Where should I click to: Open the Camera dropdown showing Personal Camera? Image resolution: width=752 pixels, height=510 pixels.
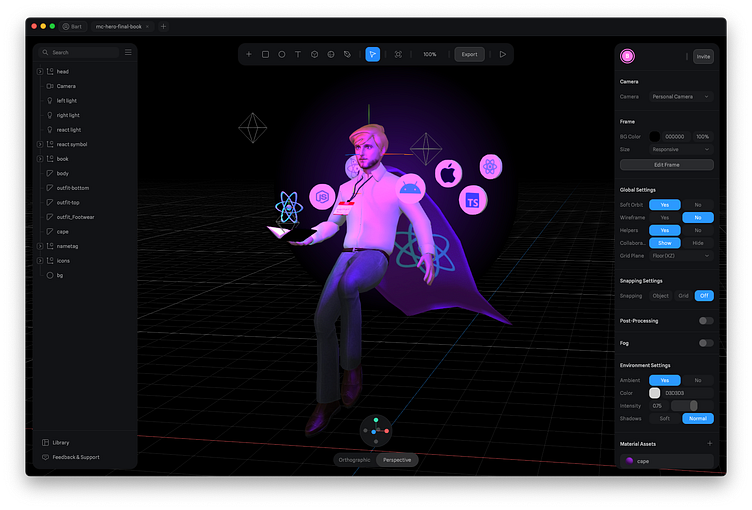click(x=681, y=97)
